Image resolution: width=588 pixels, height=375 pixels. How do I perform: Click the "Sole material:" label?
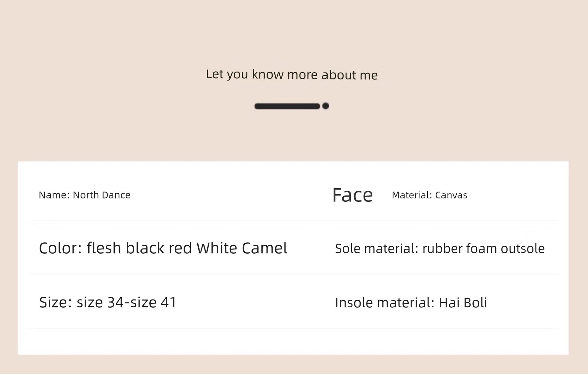[x=377, y=249]
